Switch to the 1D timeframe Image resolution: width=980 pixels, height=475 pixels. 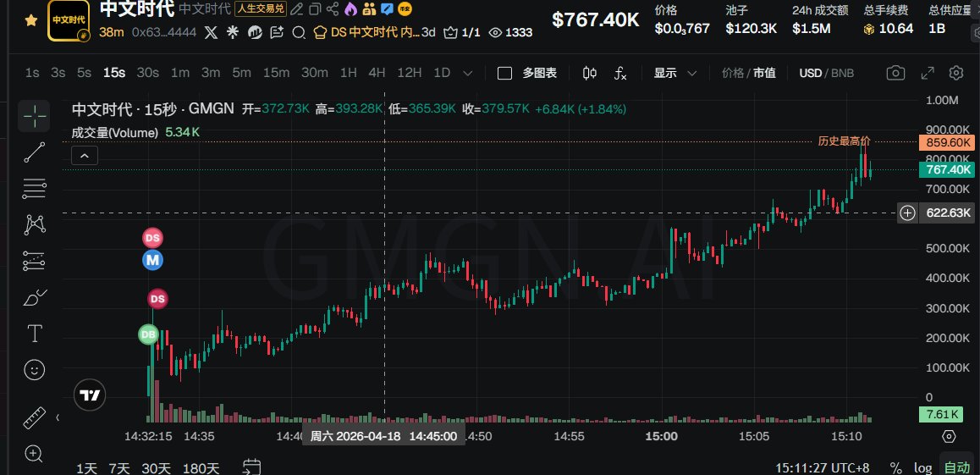coord(442,73)
